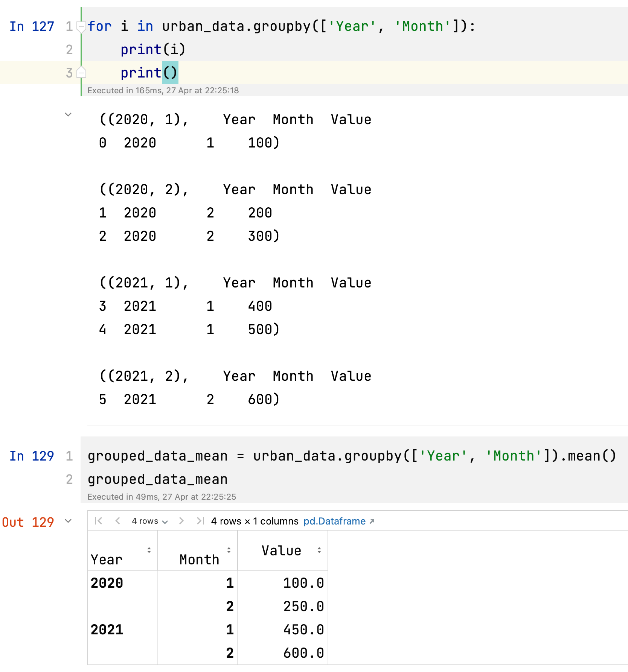Collapse the Out 129 table output

(68, 521)
